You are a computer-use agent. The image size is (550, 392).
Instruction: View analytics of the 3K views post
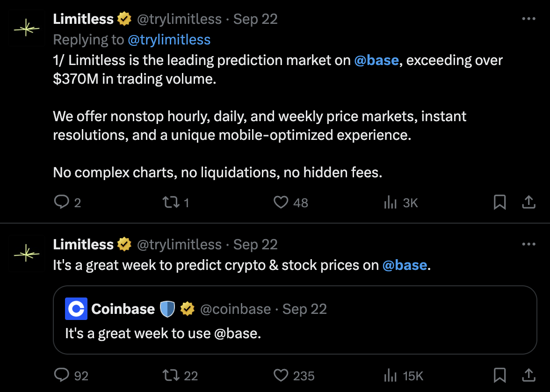click(x=391, y=202)
